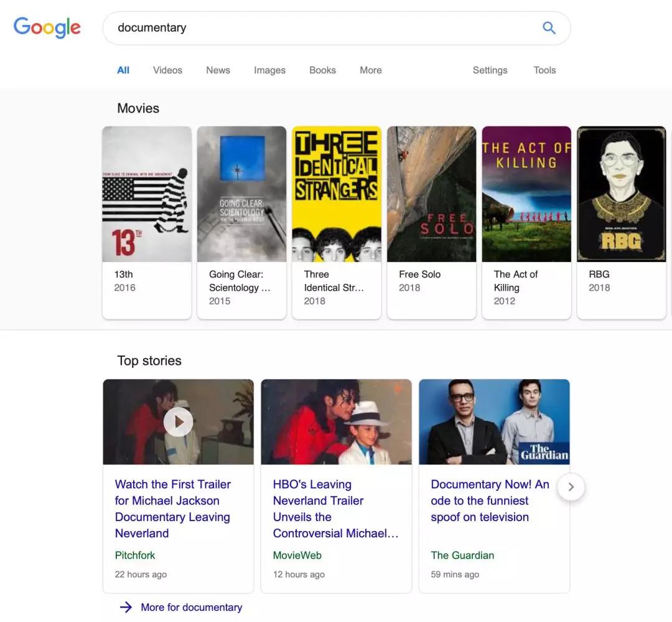Open the Going Clear Scientology poster
The width and height of the screenshot is (672, 622).
click(241, 194)
